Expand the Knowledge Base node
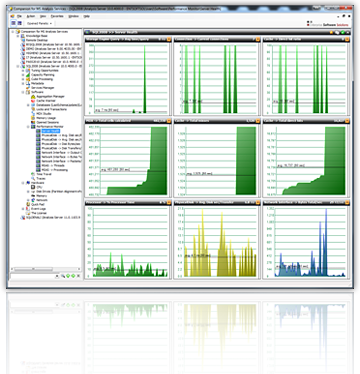This screenshot has width=360, height=374. tap(18, 36)
